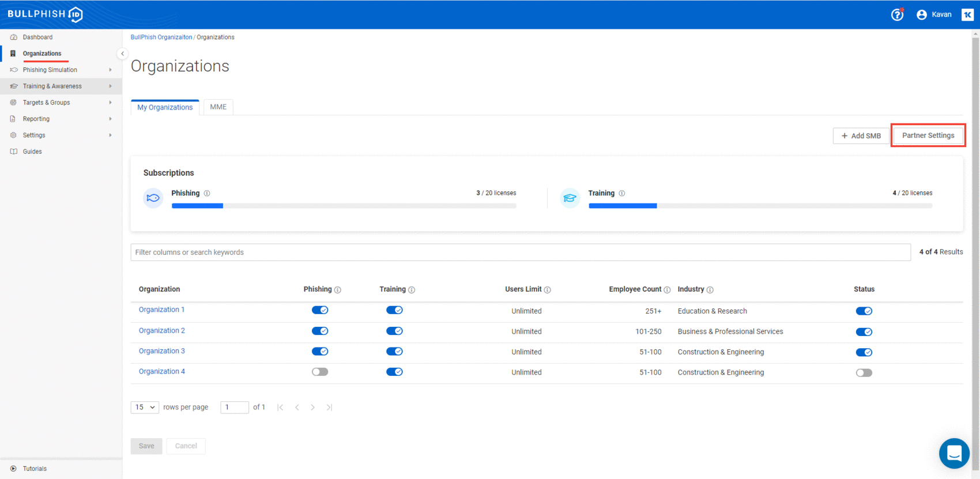Click the Kavan user avatar icon
The height and width of the screenshot is (479, 980).
pyautogui.click(x=921, y=14)
